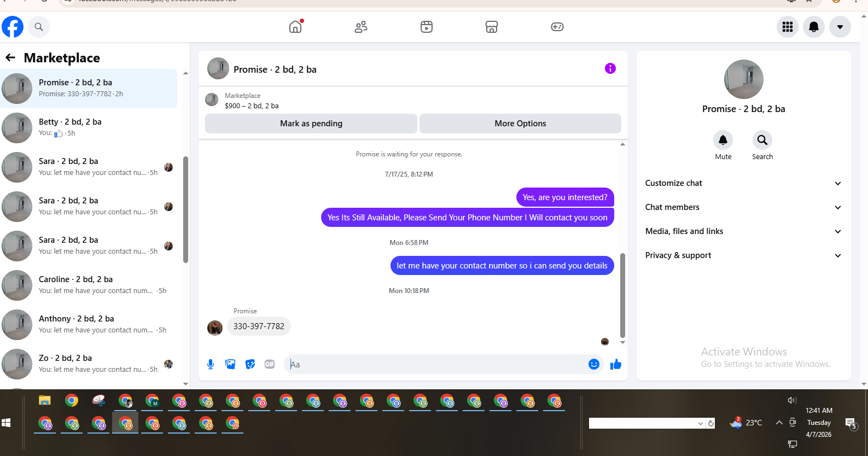Open the Video/Reels icon in top navigation
This screenshot has width=868, height=456.
pos(427,27)
